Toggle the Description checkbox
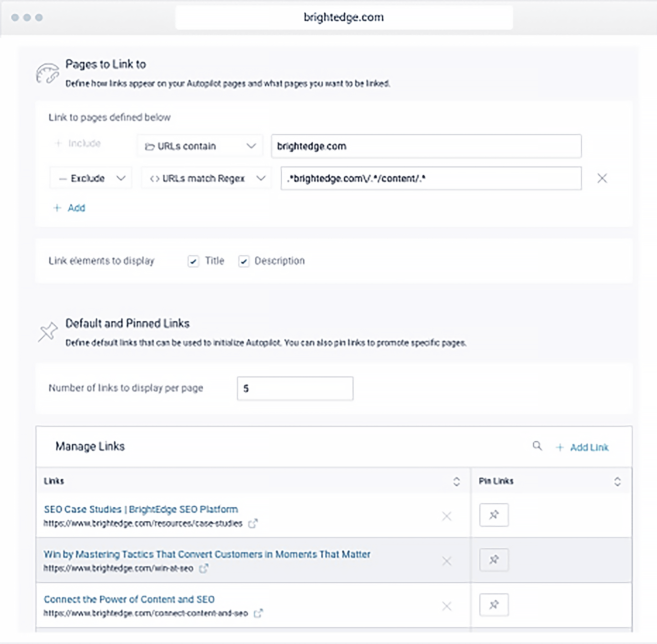The width and height of the screenshot is (657, 644). point(244,261)
